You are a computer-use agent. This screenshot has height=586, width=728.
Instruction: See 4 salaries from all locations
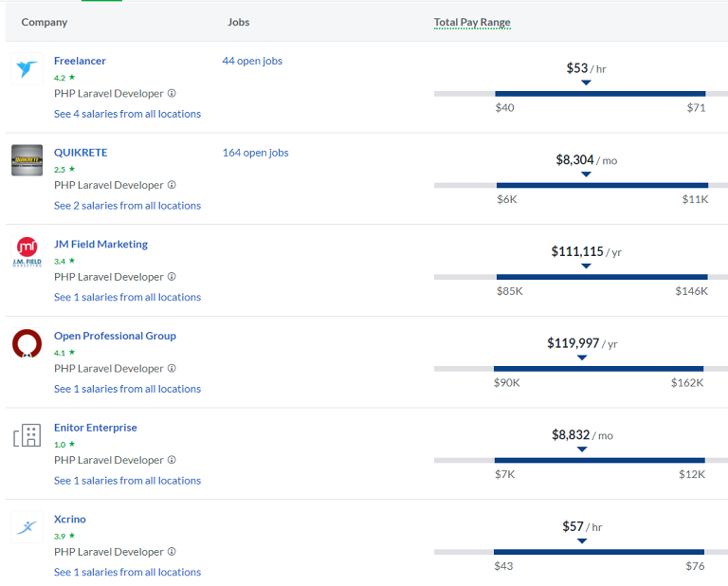point(127,114)
